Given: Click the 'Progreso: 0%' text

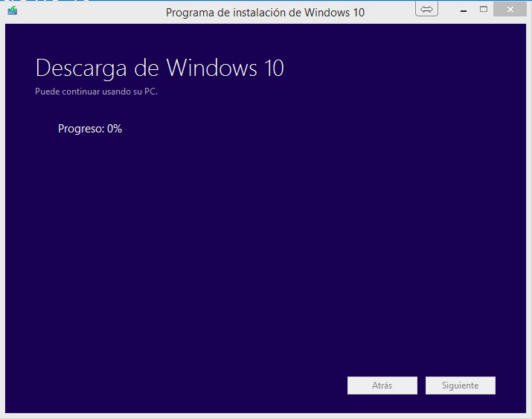Looking at the screenshot, I should tap(90, 129).
